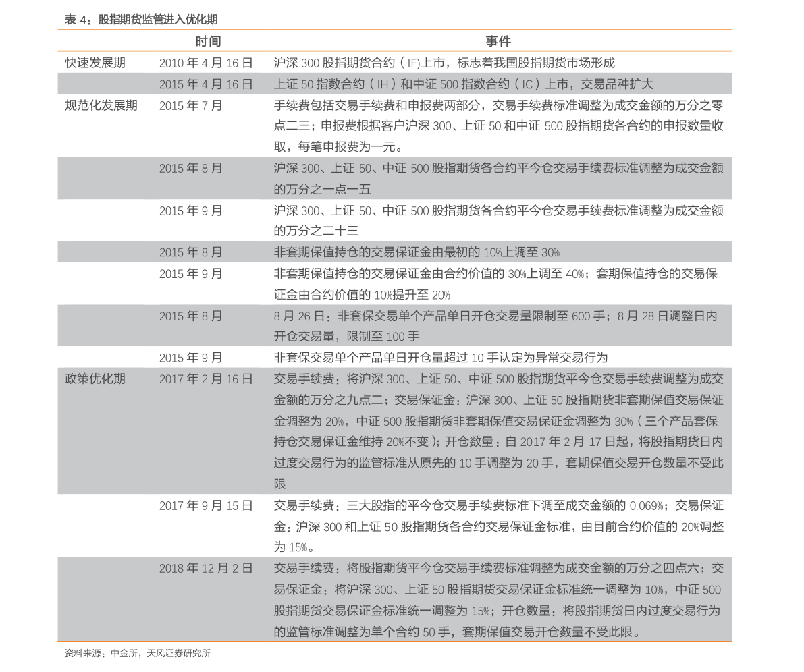
Task: Select the event ending "的万分之一点一五"
Action: [x=498, y=179]
